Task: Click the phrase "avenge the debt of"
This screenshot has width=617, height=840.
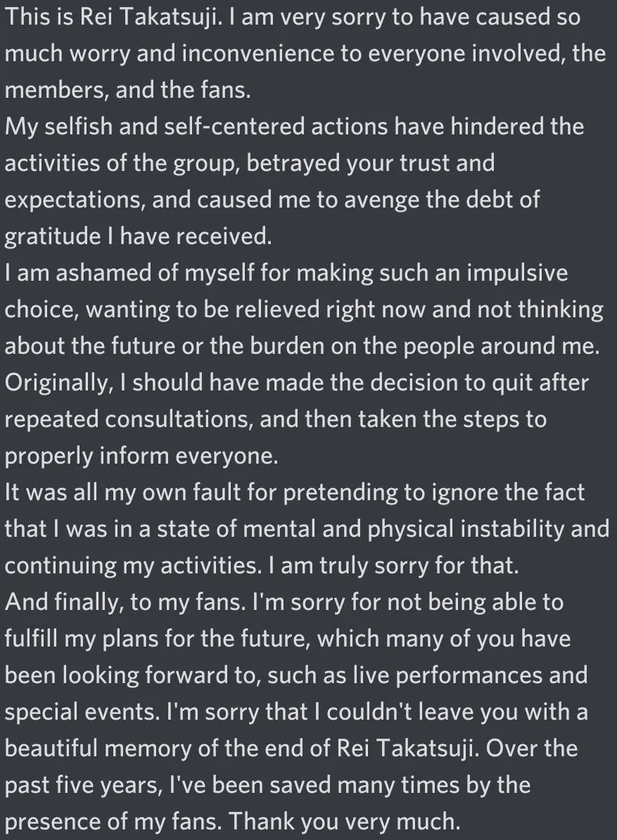Action: point(442,199)
